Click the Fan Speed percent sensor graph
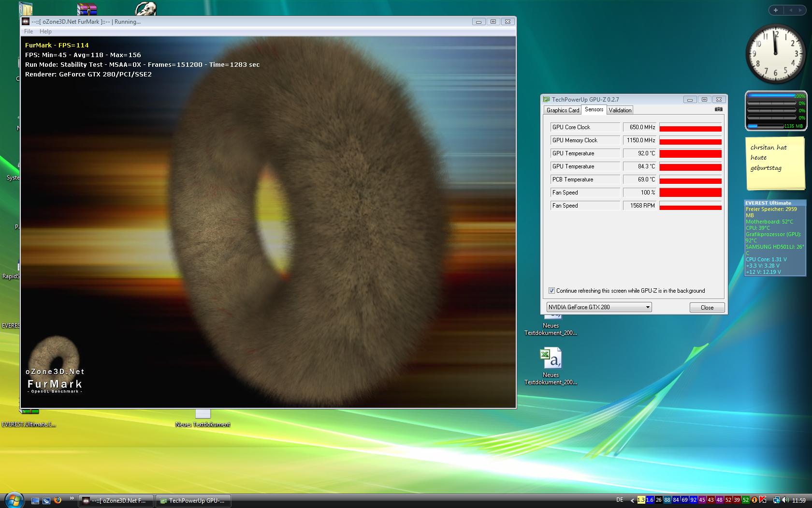 tap(690, 193)
